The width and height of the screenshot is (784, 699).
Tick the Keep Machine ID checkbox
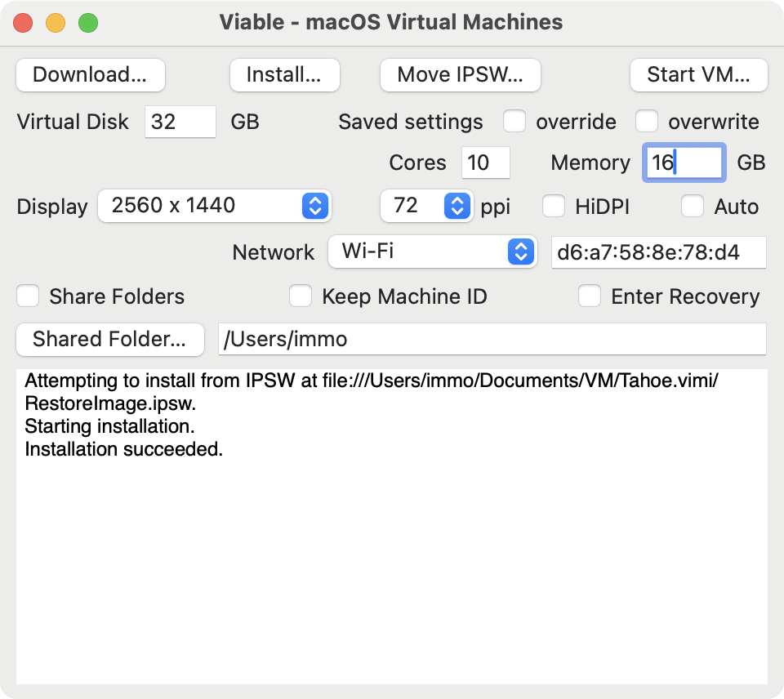pos(301,296)
